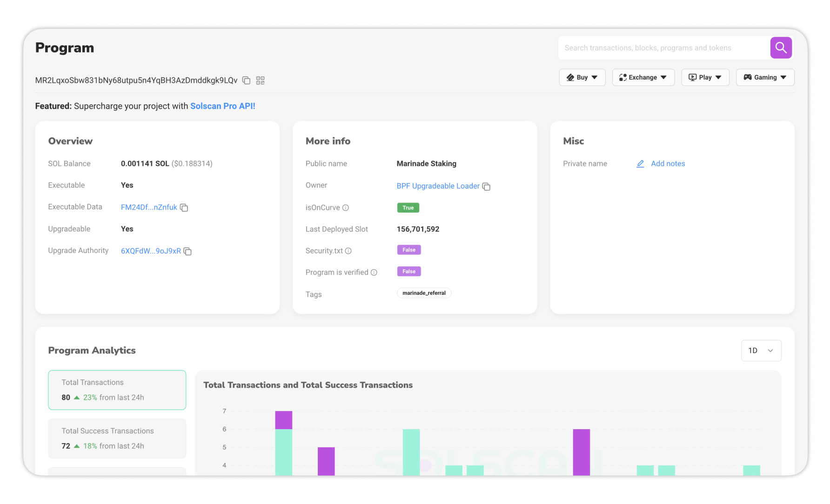Click the purple search magnifier button
This screenshot has height=504, width=830.
781,47
